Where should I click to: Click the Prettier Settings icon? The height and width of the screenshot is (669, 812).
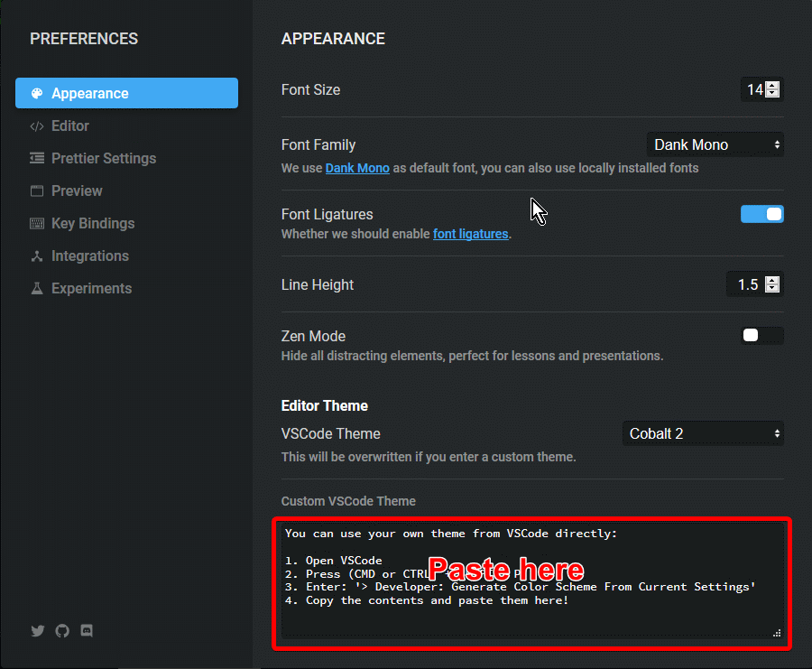(37, 159)
